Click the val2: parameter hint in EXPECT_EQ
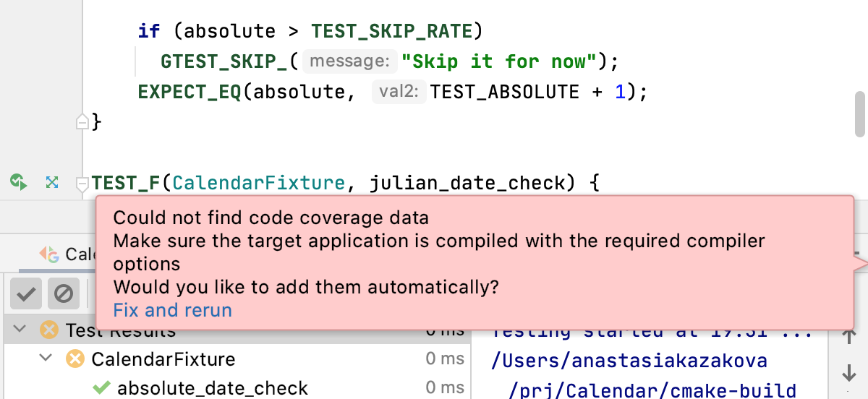Screen dimensions: 868x399 point(399,92)
